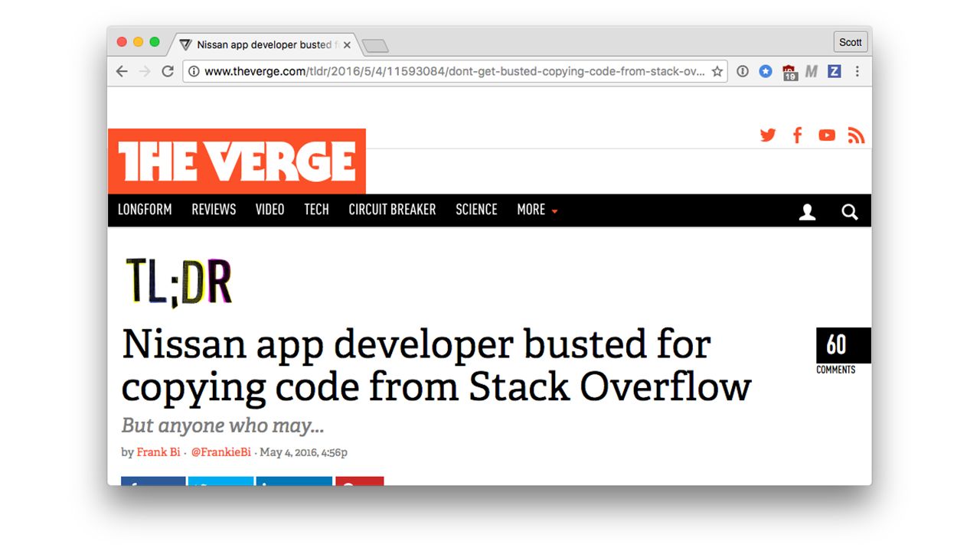The width and height of the screenshot is (980, 551).
Task: Open the Circuit Breaker section
Action: 392,210
